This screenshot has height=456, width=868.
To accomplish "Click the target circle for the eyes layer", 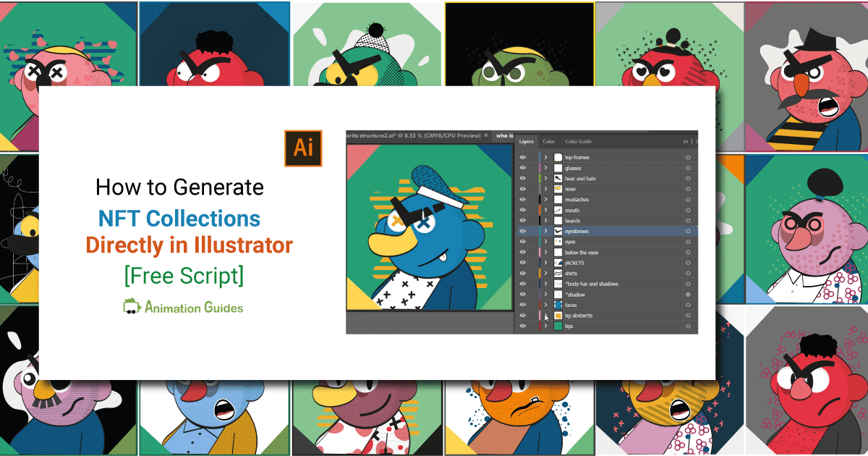I will point(688,241).
